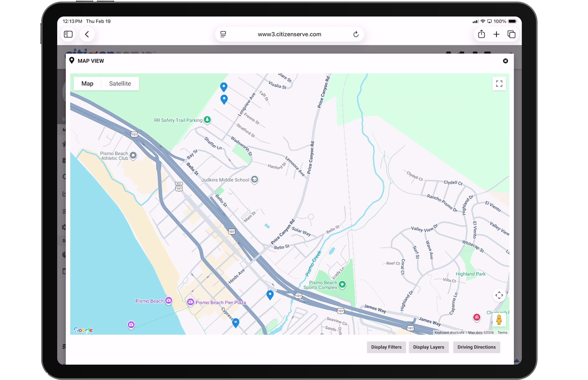Click the RR Safety Trail Parking marker

pyautogui.click(x=207, y=120)
